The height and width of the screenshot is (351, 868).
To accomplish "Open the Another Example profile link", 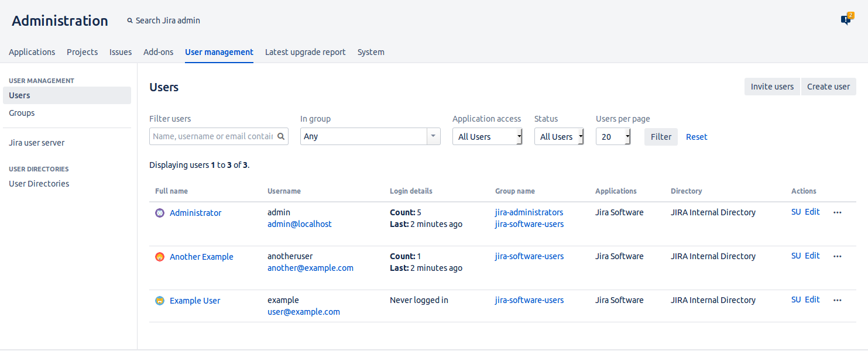I will pos(201,257).
